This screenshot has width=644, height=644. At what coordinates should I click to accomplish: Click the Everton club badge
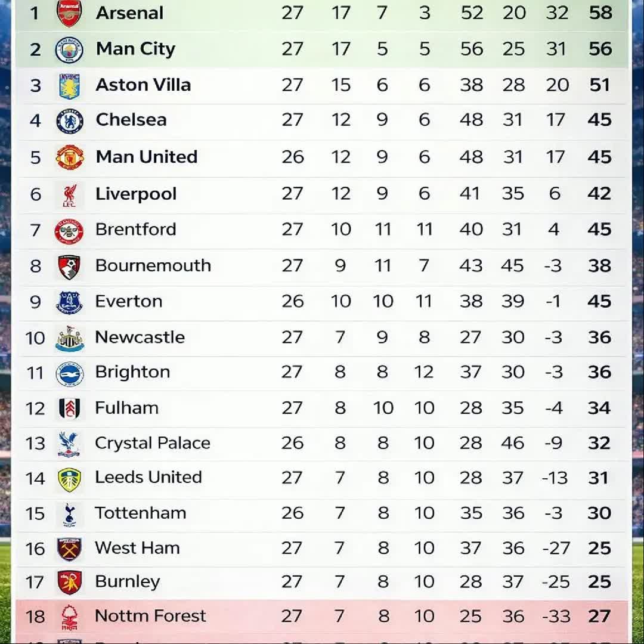pos(69,303)
